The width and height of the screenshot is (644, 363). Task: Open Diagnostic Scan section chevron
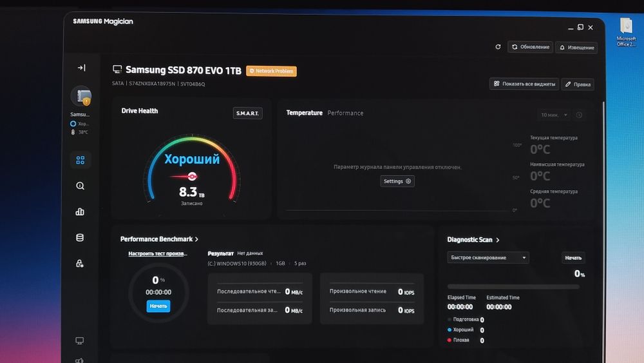(497, 240)
